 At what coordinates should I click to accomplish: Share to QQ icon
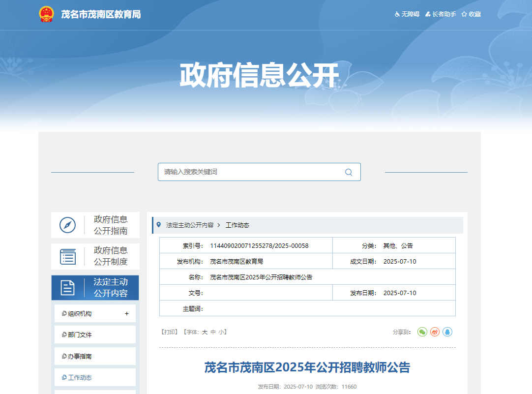click(447, 332)
